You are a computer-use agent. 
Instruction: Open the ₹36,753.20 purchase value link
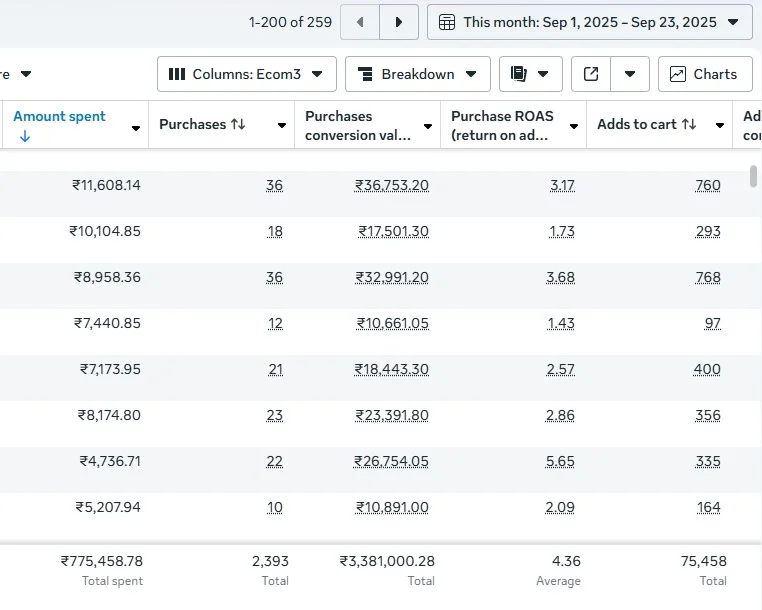click(391, 185)
